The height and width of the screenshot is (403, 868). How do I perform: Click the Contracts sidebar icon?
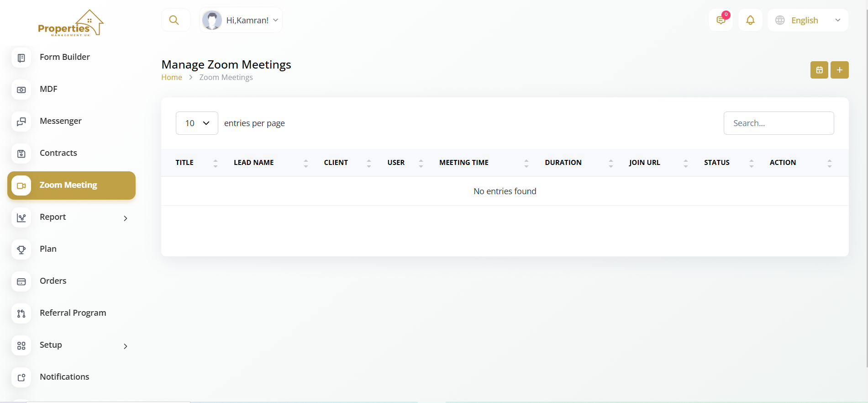pyautogui.click(x=21, y=154)
